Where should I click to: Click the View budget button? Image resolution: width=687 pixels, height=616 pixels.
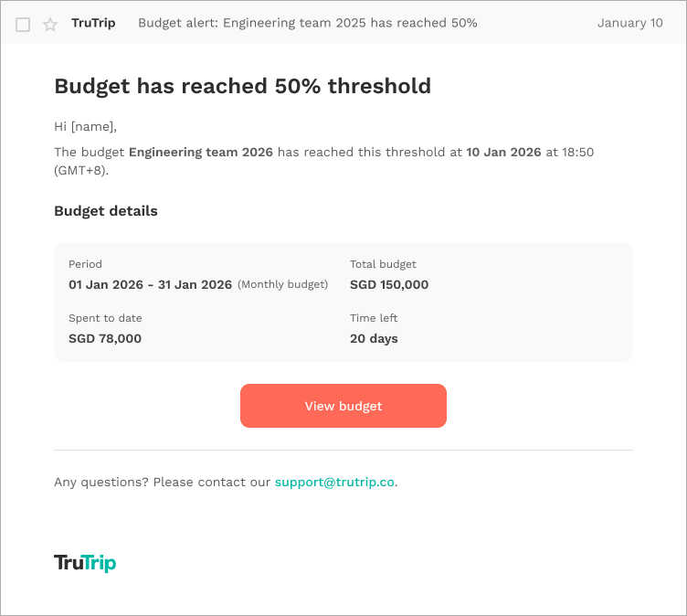pos(343,406)
